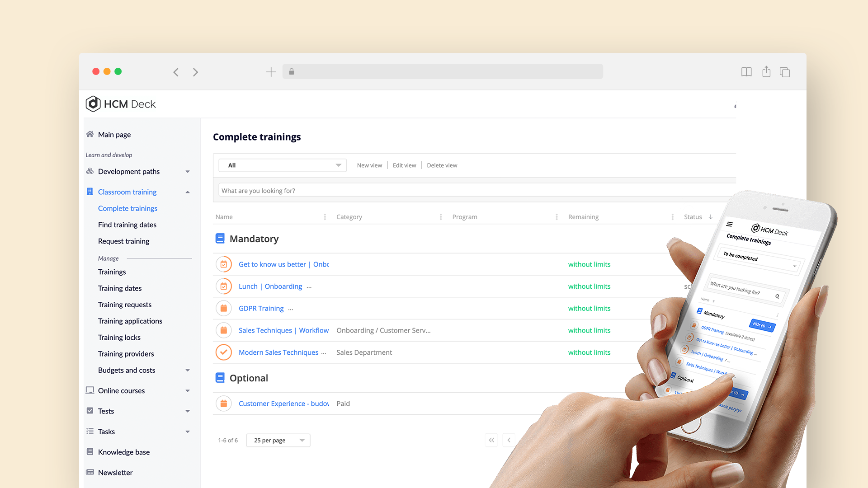The width and height of the screenshot is (868, 488).
Task: Open Category column options menu dots
Action: 441,217
